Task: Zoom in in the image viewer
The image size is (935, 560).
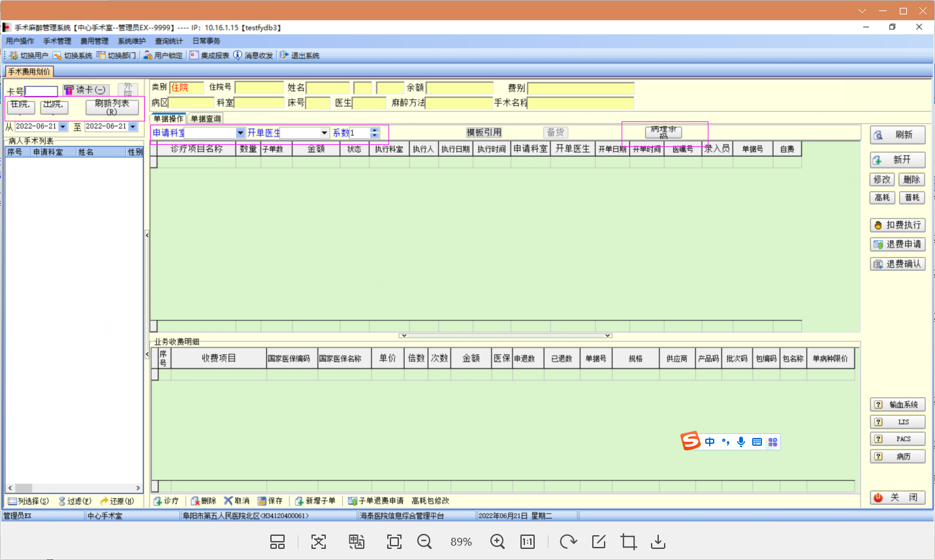Action: pyautogui.click(x=498, y=542)
